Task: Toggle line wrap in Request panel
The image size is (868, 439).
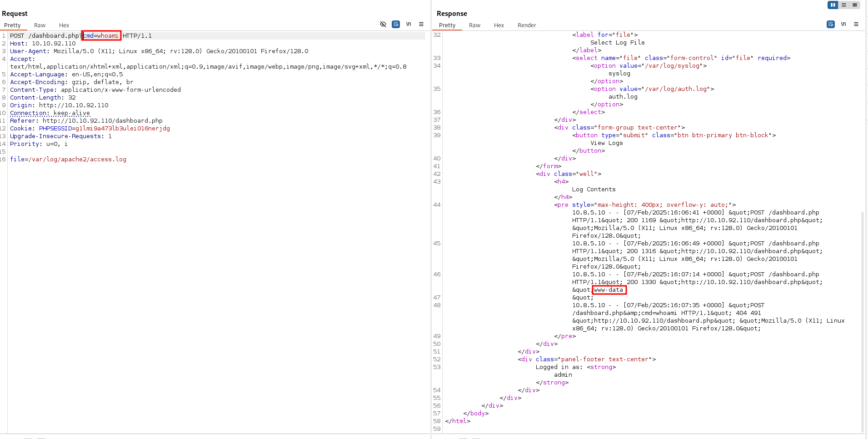Action: pyautogui.click(x=396, y=24)
